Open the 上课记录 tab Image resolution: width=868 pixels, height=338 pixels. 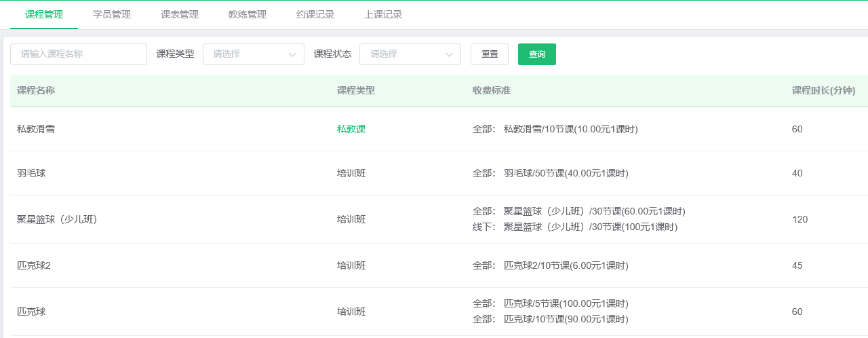click(x=383, y=14)
